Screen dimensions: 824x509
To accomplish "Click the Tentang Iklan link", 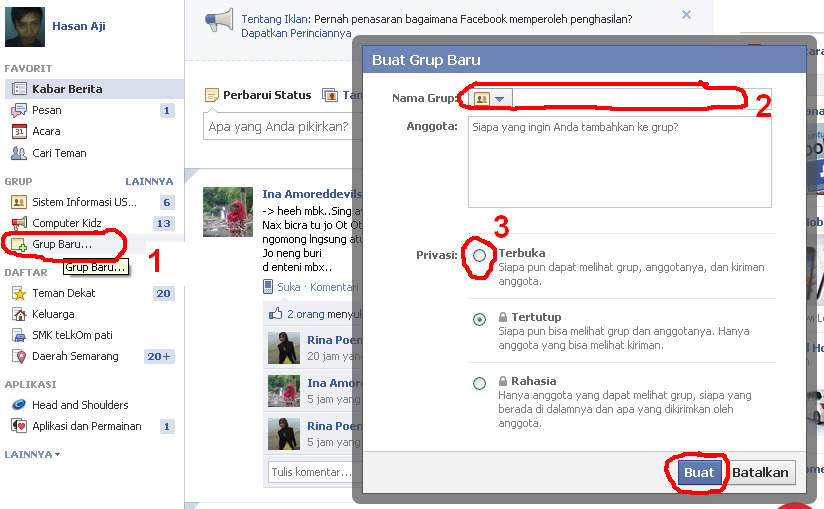I will pos(274,19).
